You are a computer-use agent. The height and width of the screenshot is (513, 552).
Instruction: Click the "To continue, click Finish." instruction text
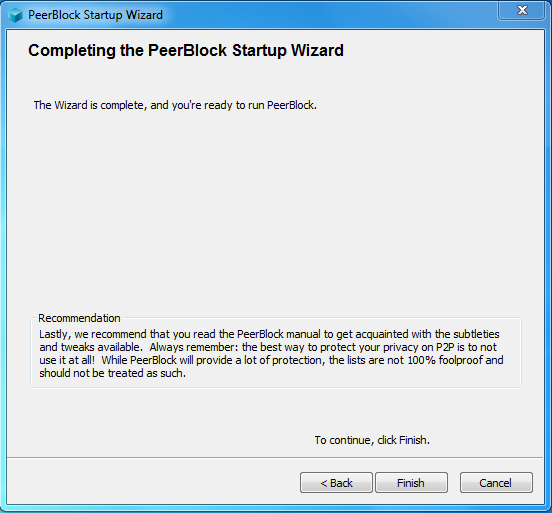pyautogui.click(x=372, y=440)
